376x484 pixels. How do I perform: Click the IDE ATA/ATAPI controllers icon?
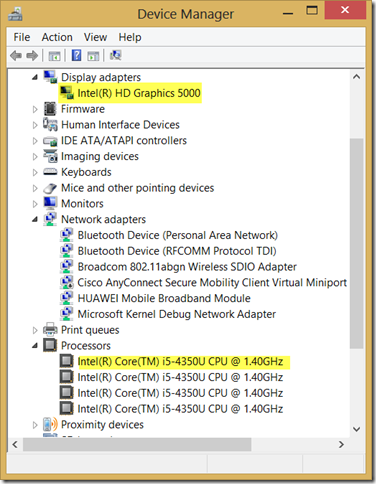coord(50,141)
